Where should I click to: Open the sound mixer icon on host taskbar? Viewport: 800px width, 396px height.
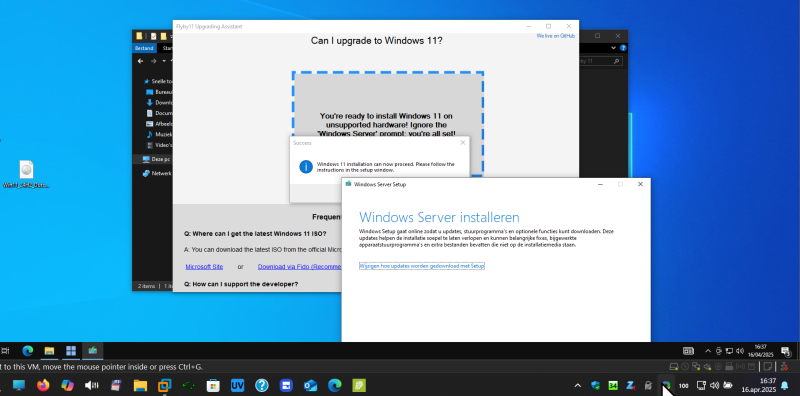pyautogui.click(x=92, y=385)
